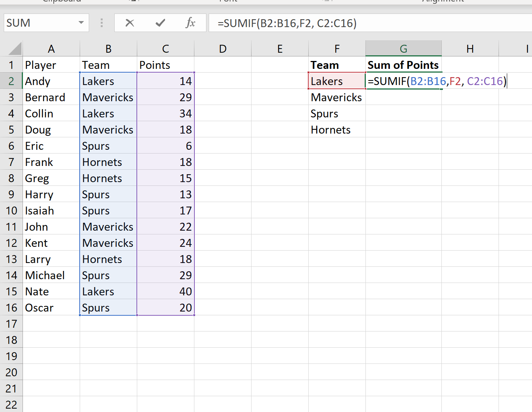Viewport: 532px width, 412px height.
Task: Select cell C15 containing 40
Action: [165, 291]
